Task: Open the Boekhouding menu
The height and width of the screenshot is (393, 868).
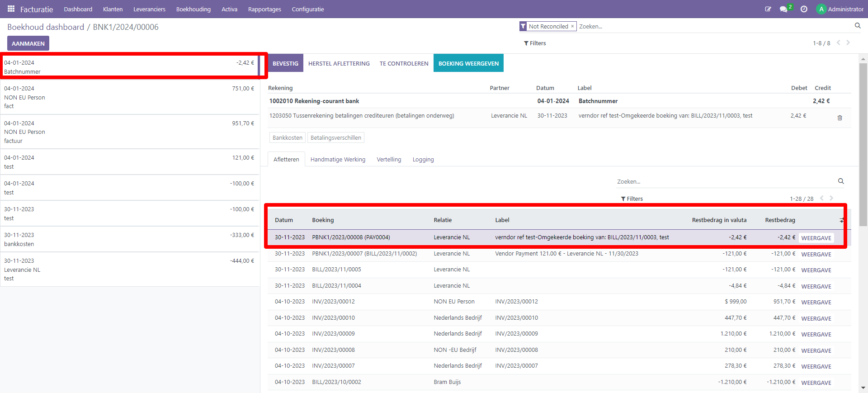Action: point(193,9)
